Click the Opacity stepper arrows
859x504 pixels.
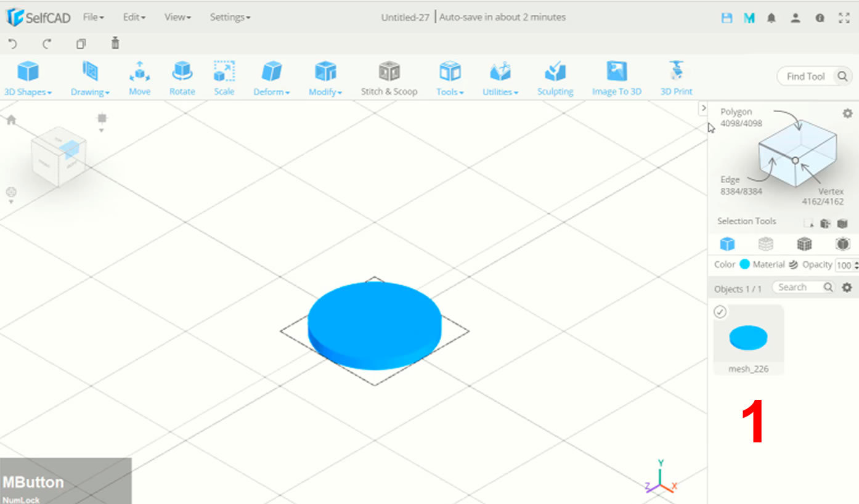856,265
